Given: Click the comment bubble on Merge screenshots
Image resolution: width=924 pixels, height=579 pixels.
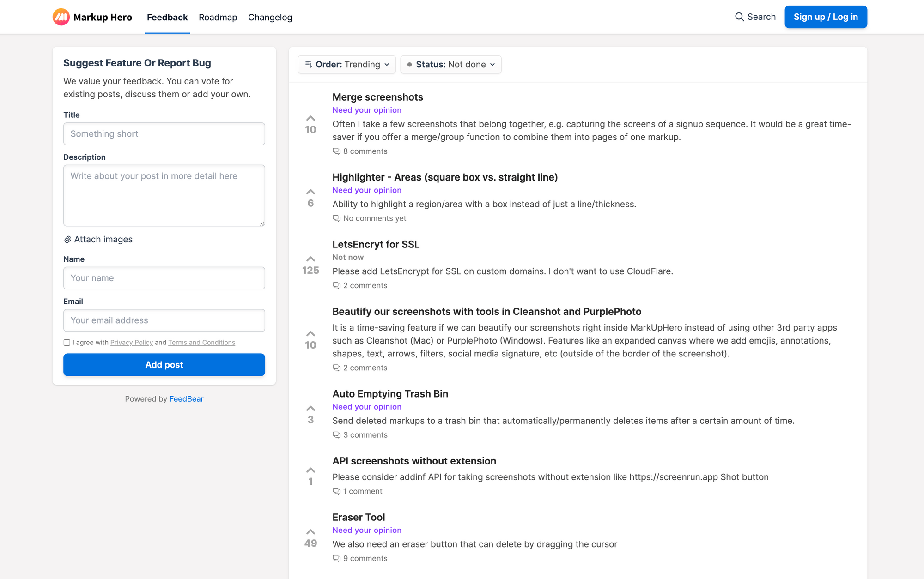Looking at the screenshot, I should point(336,151).
